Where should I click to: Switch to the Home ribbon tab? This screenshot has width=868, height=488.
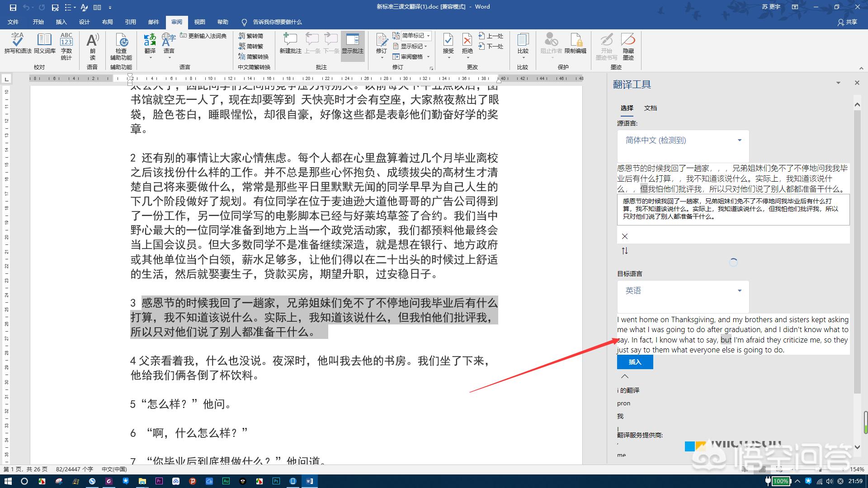[x=38, y=22]
